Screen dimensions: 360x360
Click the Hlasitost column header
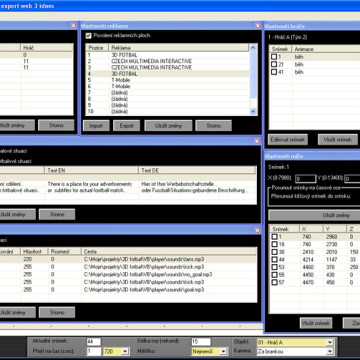[34, 251]
